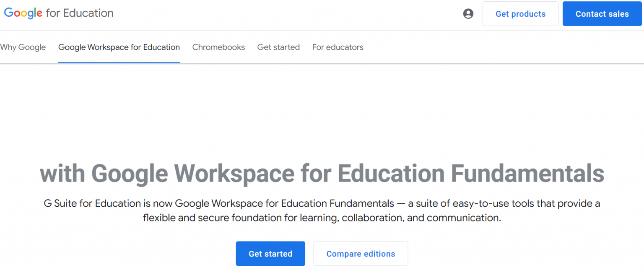Begin setup with the hero "Get started" button
The image size is (644, 270).
pyautogui.click(x=270, y=254)
